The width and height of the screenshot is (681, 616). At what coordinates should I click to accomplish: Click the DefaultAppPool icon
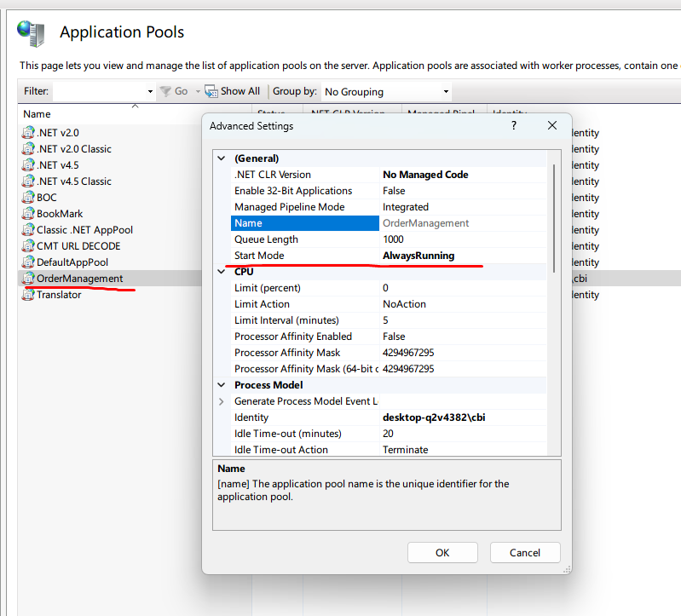[x=28, y=262]
